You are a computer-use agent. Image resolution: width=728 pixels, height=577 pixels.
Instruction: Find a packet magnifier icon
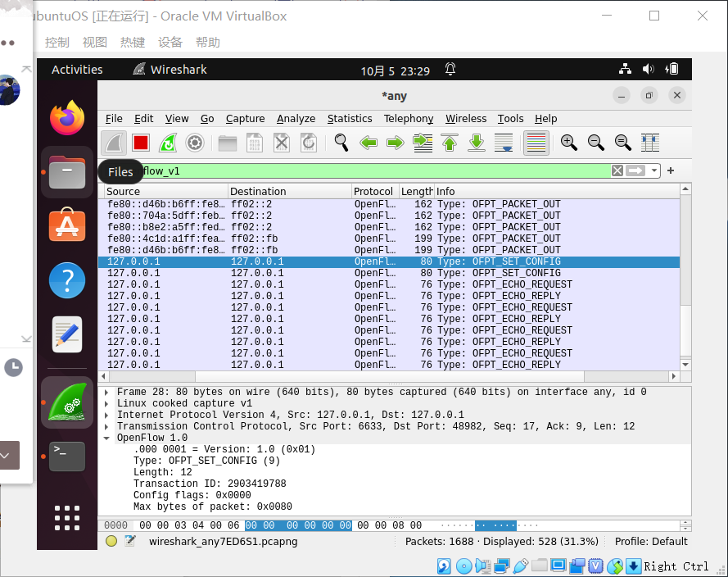pos(341,143)
